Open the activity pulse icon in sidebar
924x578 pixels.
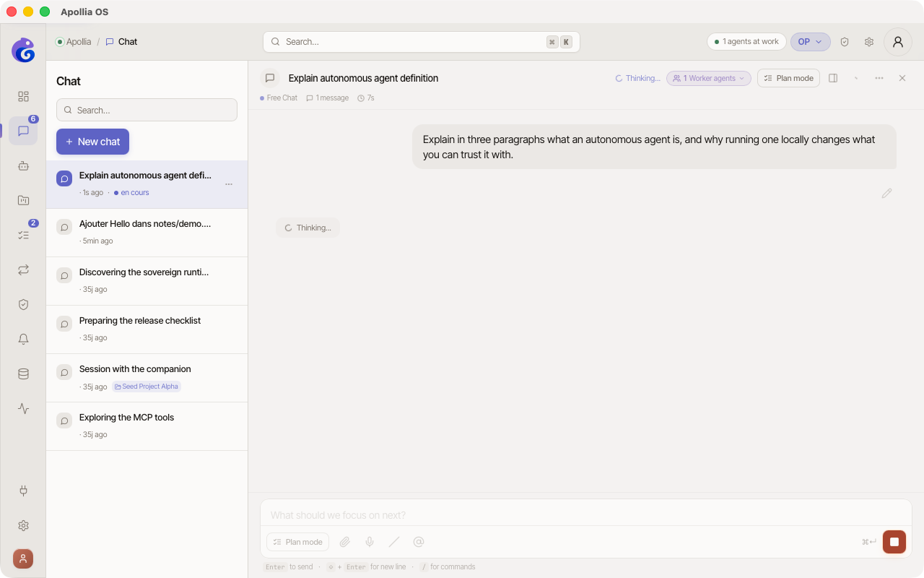tap(23, 408)
